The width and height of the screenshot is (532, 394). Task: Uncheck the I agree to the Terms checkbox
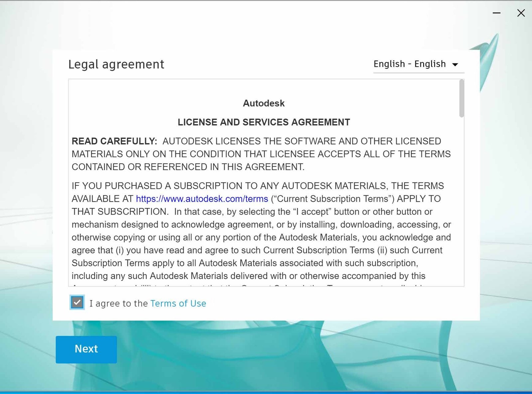pyautogui.click(x=77, y=302)
